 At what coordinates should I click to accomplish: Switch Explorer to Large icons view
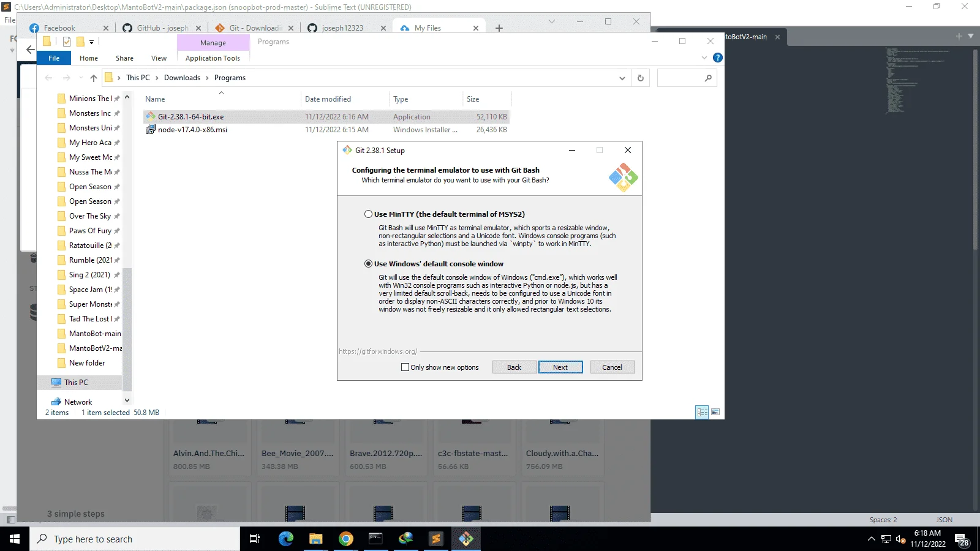pos(715,412)
